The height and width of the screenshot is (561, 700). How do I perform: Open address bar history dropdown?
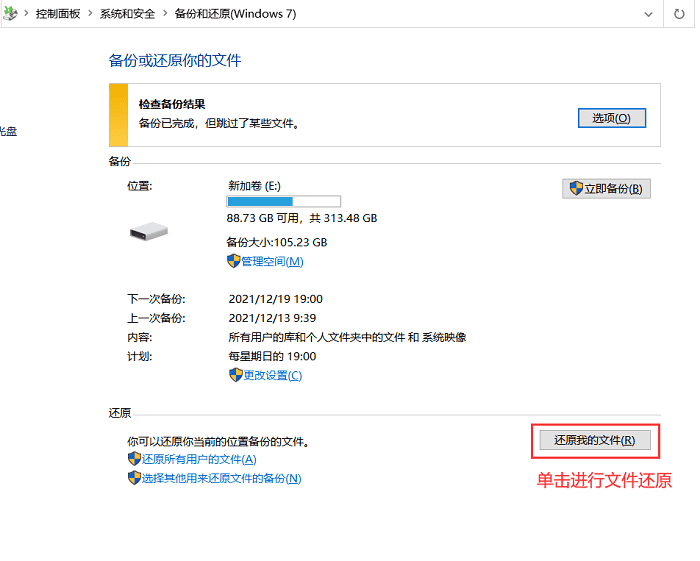pyautogui.click(x=648, y=14)
